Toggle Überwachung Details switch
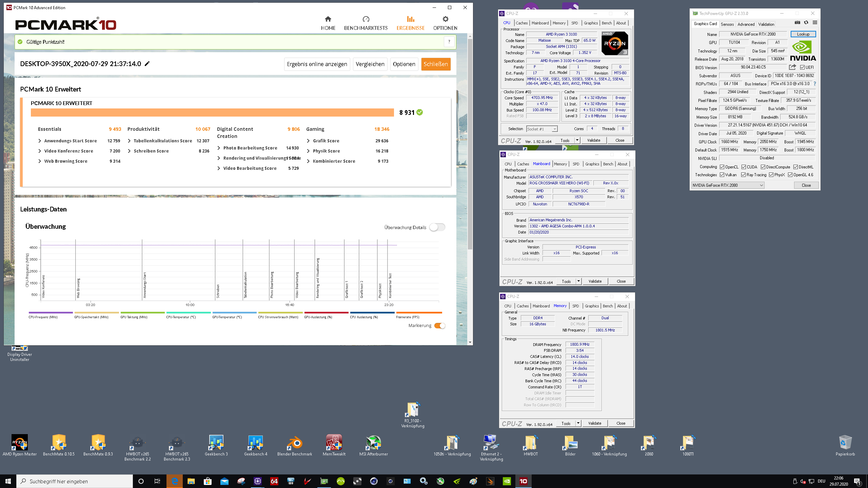 [x=437, y=227]
